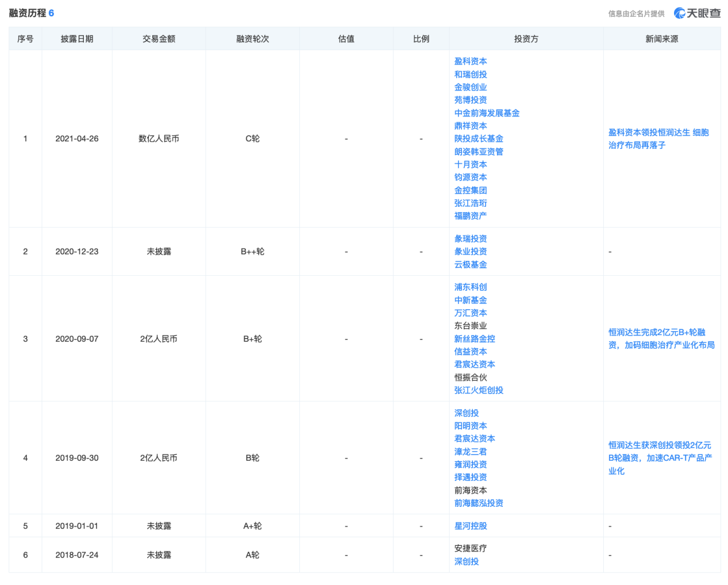The height and width of the screenshot is (585, 728).
Task: Click the 融资历程 section title
Action: [27, 13]
